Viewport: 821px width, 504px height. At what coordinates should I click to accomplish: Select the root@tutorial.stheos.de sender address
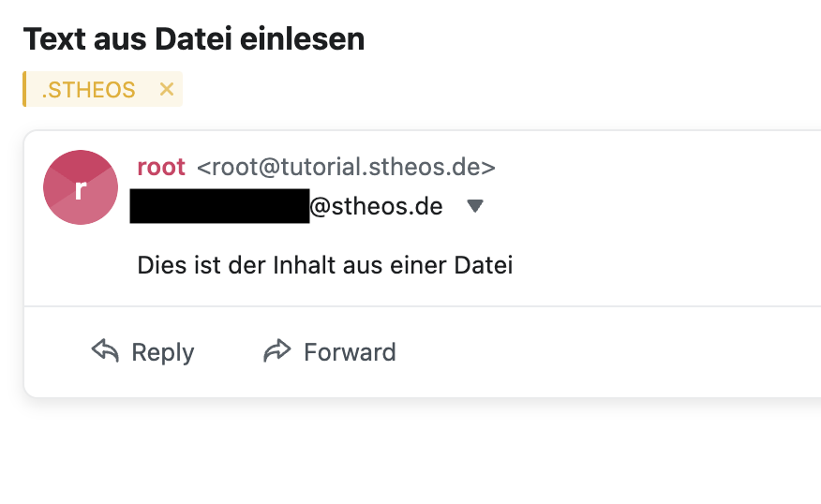coord(346,168)
